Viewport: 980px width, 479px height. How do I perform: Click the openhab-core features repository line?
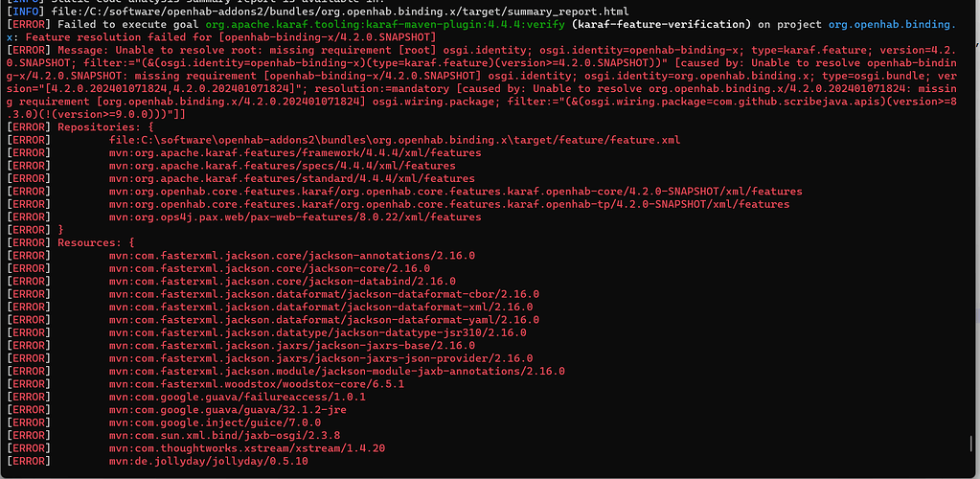click(x=456, y=192)
